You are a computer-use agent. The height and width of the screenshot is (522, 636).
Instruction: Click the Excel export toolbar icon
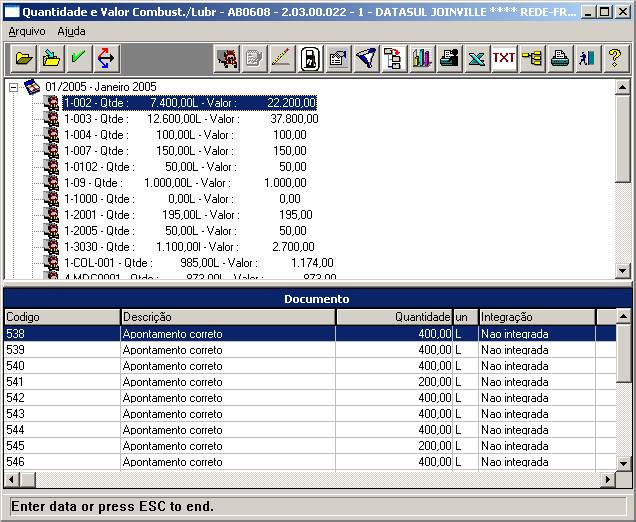pos(477,58)
